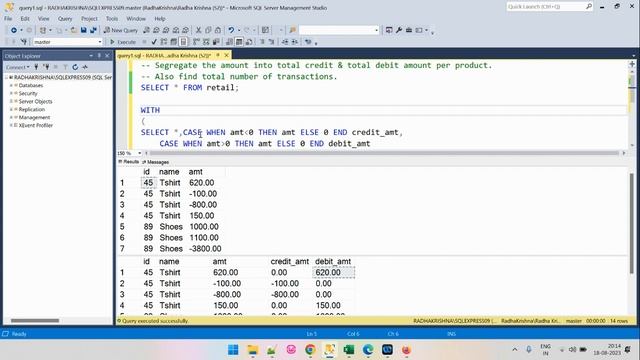The height and width of the screenshot is (360, 640).
Task: Close the Object Explorer panel
Action: (107, 56)
